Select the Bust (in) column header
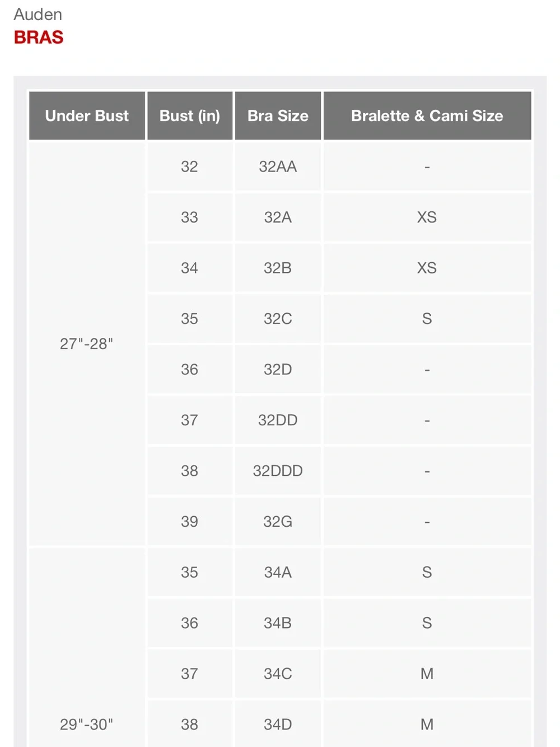The image size is (560, 747). (190, 115)
